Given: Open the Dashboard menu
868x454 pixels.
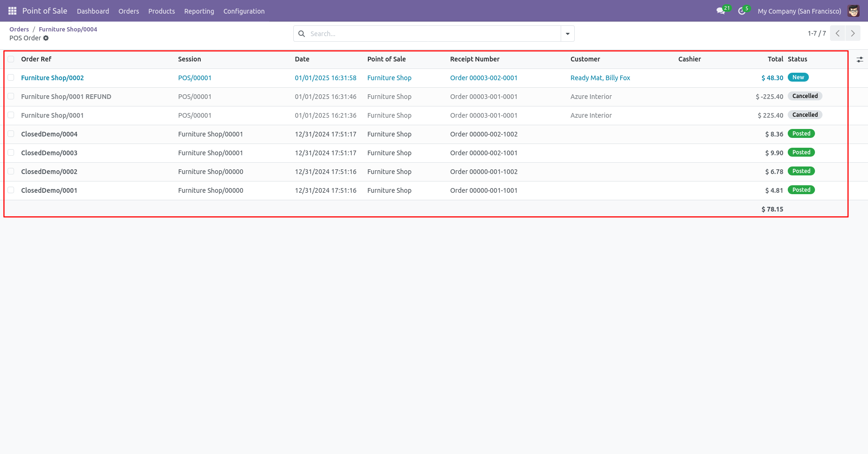Looking at the screenshot, I should tap(93, 11).
